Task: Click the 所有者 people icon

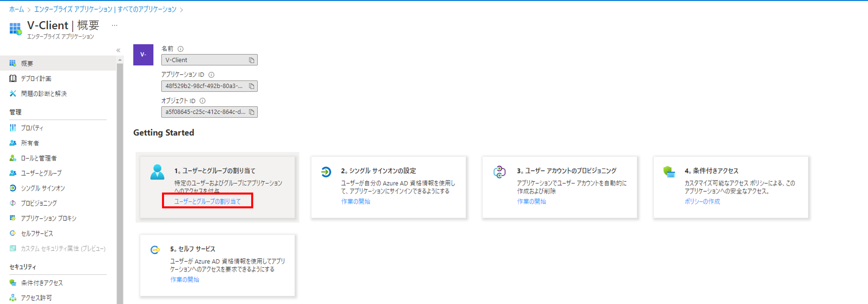Action: click(x=13, y=143)
